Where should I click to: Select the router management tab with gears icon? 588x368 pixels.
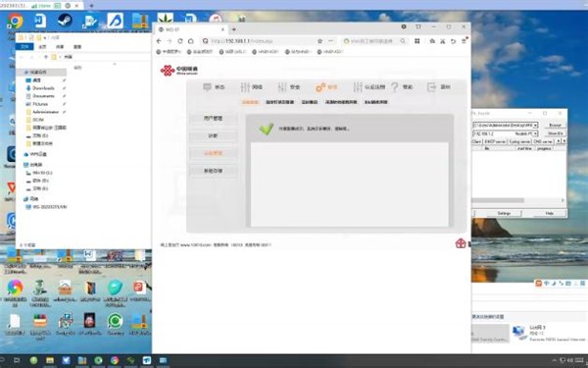point(326,87)
